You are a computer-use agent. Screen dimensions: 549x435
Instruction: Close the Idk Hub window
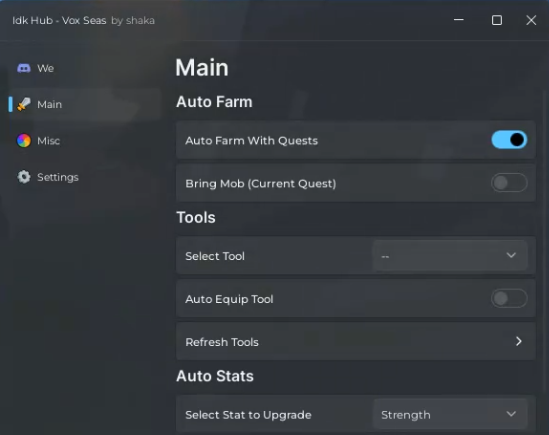coord(531,20)
